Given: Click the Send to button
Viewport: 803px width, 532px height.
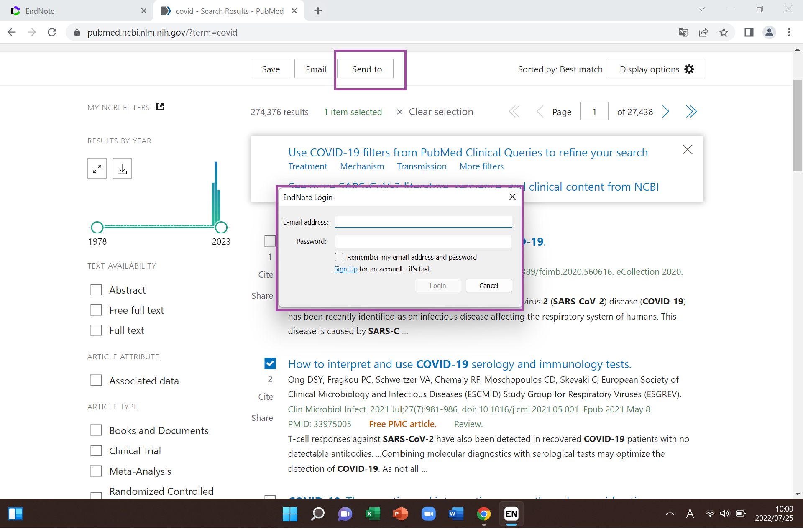Looking at the screenshot, I should pos(367,69).
